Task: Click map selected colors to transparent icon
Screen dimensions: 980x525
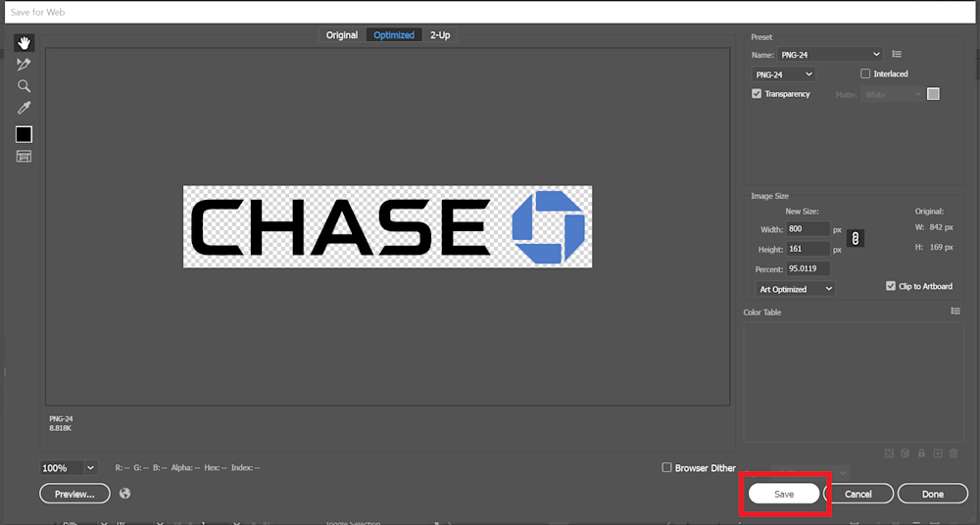Action: (889, 453)
